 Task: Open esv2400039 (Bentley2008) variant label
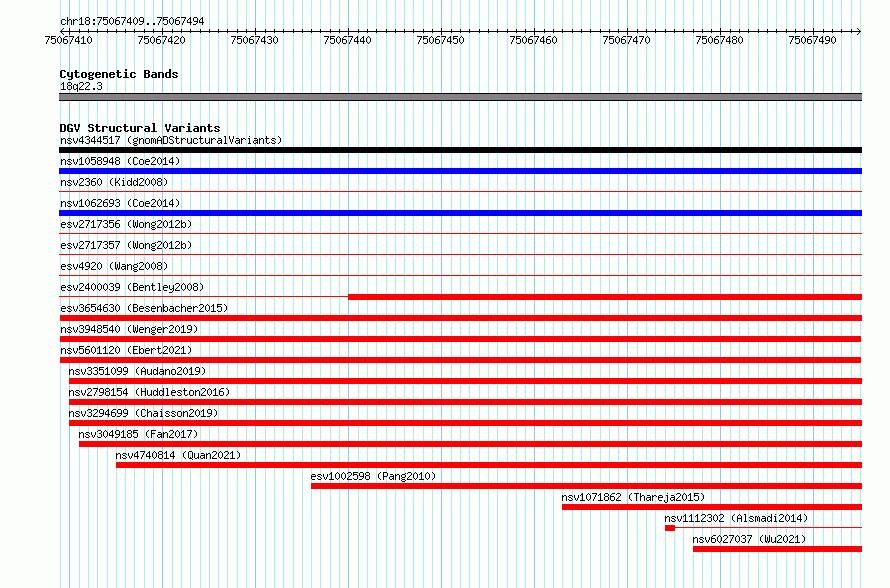coord(132,287)
